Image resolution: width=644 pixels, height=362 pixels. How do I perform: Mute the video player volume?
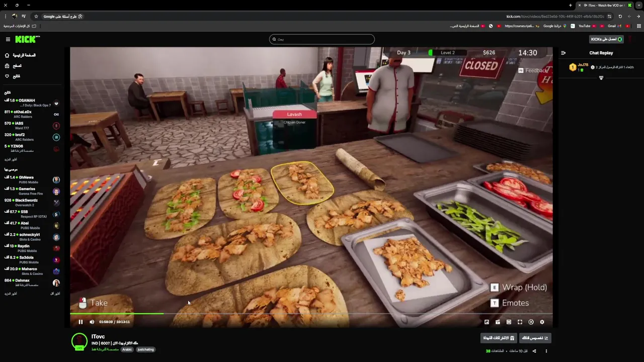[x=92, y=322]
